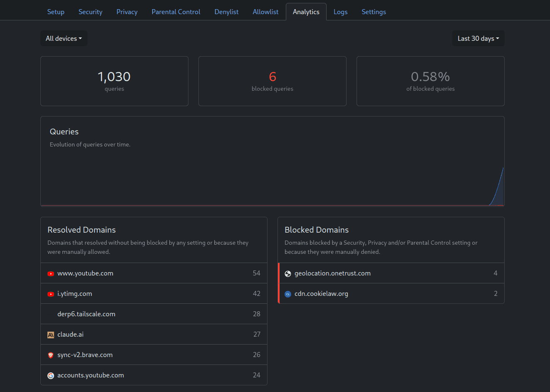Select the Analytics tab

pyautogui.click(x=306, y=12)
